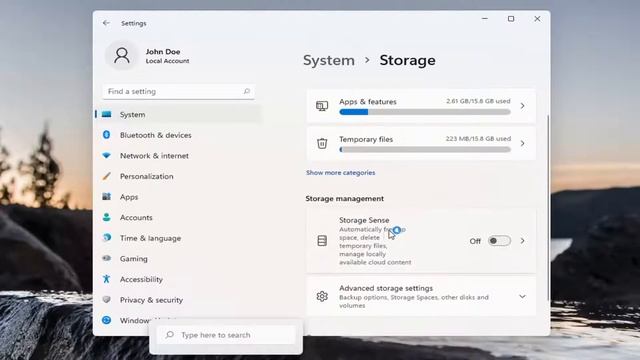Click the Advanced storage settings title

point(386,288)
